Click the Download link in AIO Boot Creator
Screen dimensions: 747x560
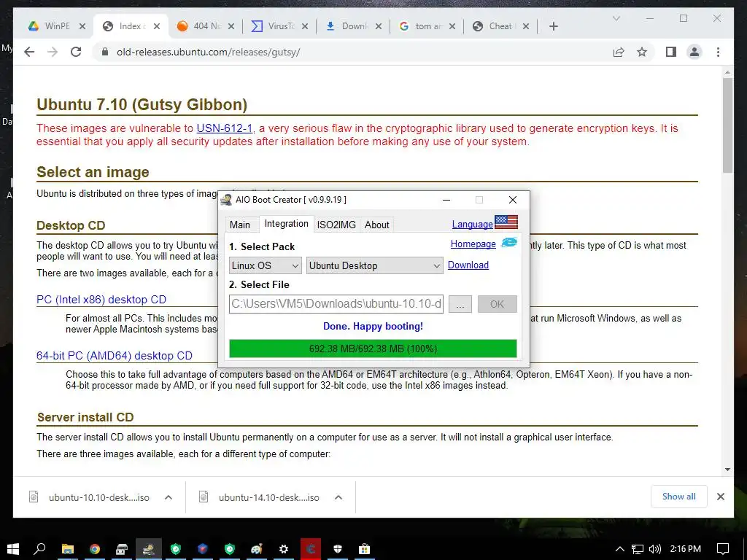(x=468, y=265)
